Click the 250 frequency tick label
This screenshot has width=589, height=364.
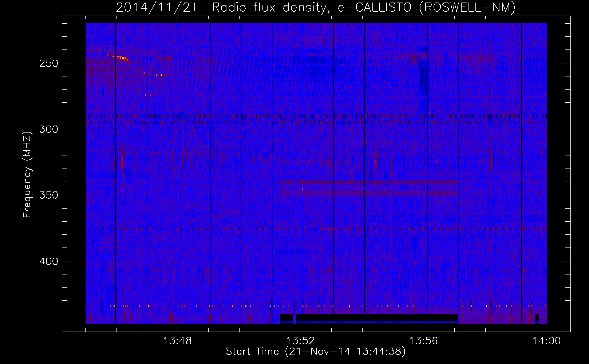pyautogui.click(x=49, y=63)
